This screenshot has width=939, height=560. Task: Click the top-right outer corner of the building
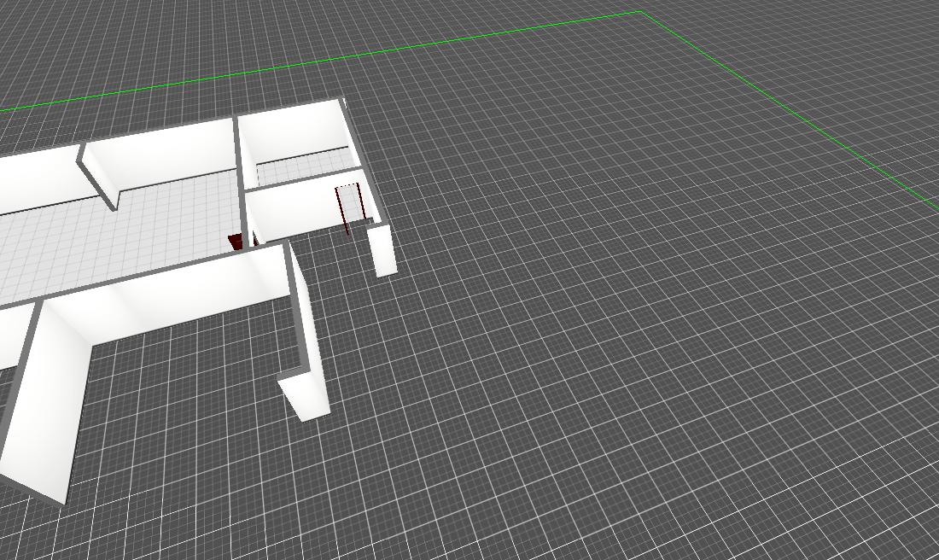point(343,101)
